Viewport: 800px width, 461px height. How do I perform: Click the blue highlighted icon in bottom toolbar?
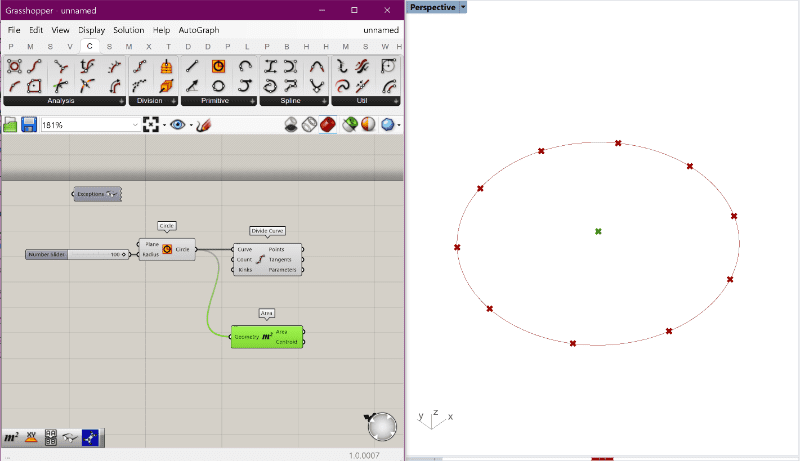(90, 438)
